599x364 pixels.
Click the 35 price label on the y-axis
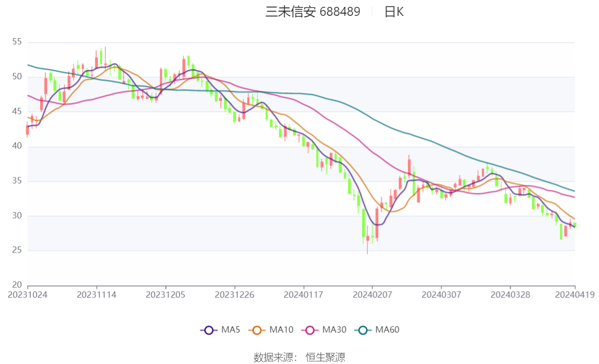pos(17,181)
